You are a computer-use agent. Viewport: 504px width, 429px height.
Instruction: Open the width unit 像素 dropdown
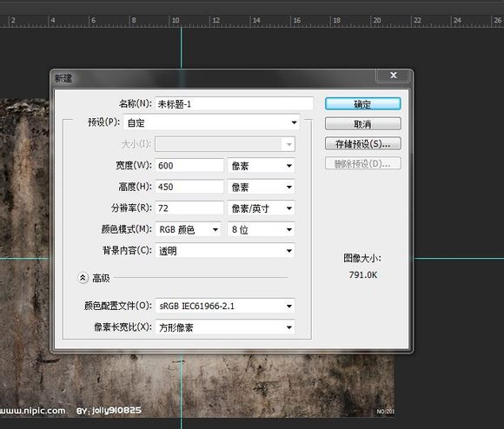(x=261, y=166)
